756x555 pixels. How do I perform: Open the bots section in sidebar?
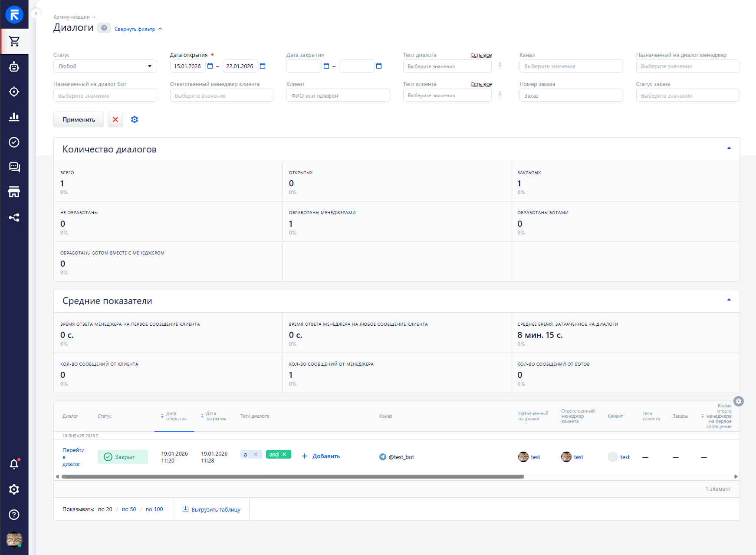coord(14,66)
